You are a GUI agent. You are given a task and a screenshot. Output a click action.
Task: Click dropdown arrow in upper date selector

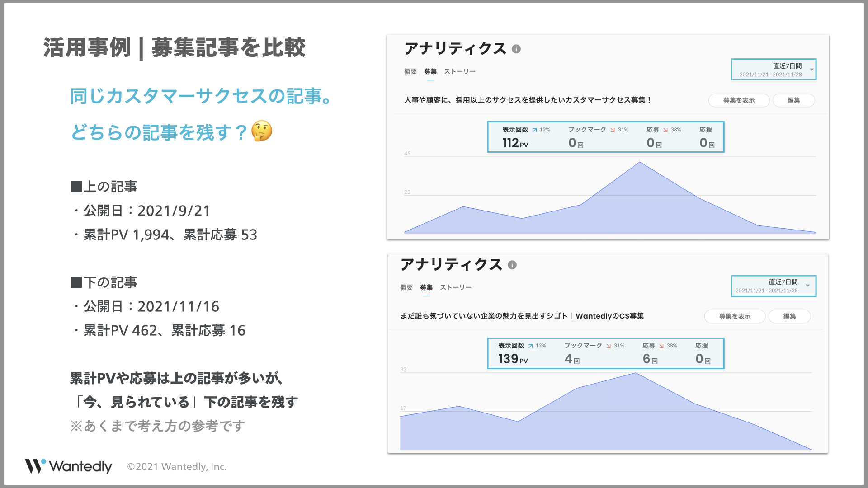click(811, 70)
